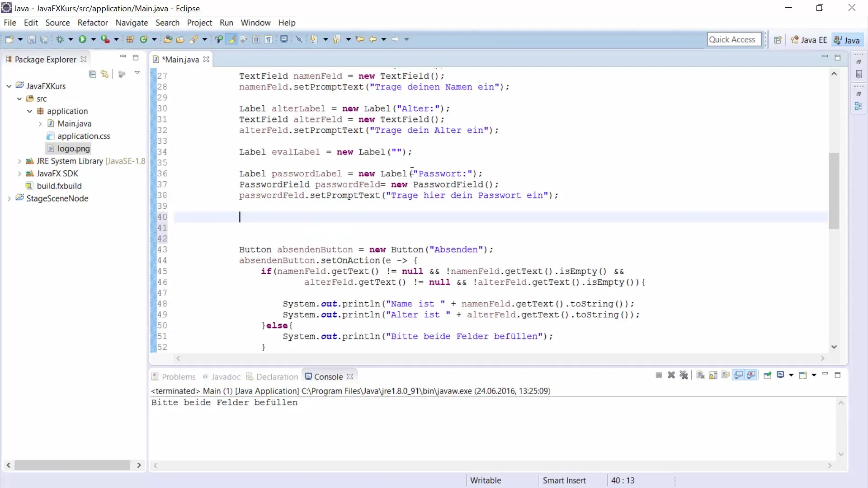Open dropdown next to Back arrow
This screenshot has width=868, height=488.
[x=384, y=39]
